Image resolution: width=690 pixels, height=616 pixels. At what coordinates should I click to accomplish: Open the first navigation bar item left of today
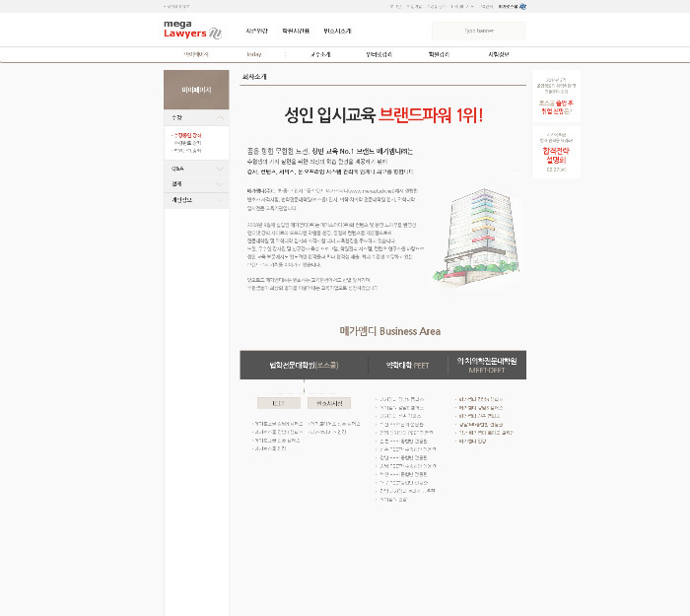click(196, 54)
